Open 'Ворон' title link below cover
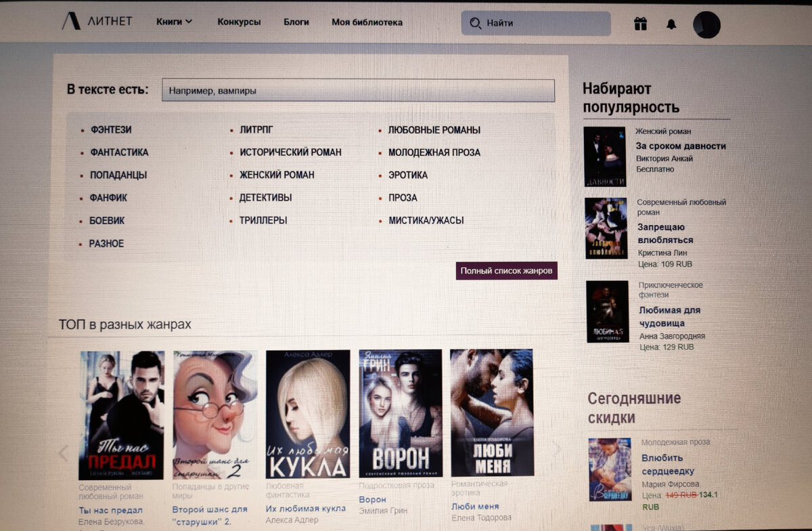Screen dimensions: 812x531 point(372,500)
